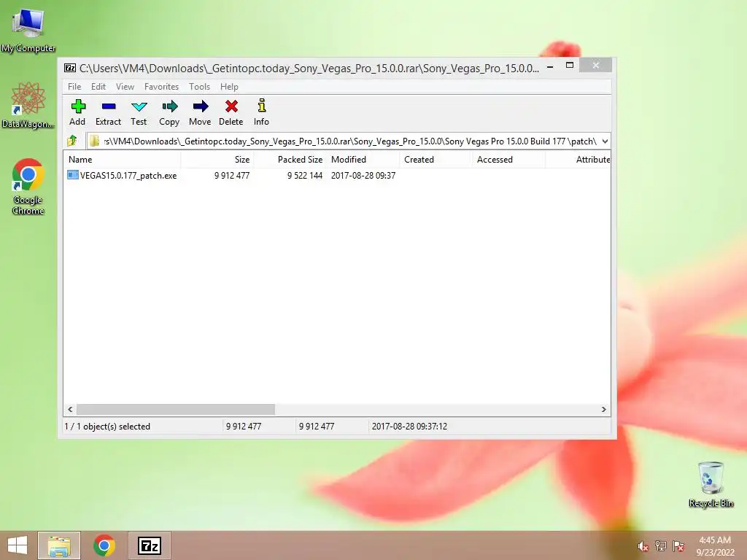The height and width of the screenshot is (560, 747).
Task: Click the scrollbar left arrow
Action: pyautogui.click(x=70, y=410)
